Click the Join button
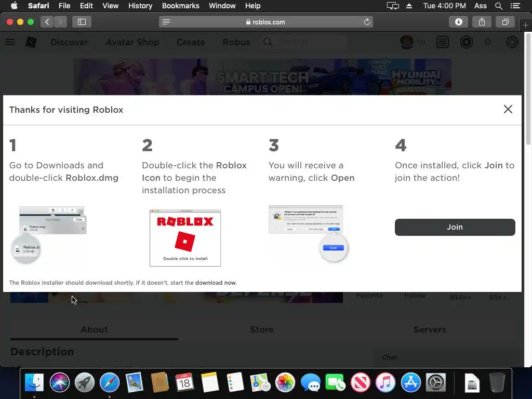Image resolution: width=532 pixels, height=399 pixels. coord(455,227)
